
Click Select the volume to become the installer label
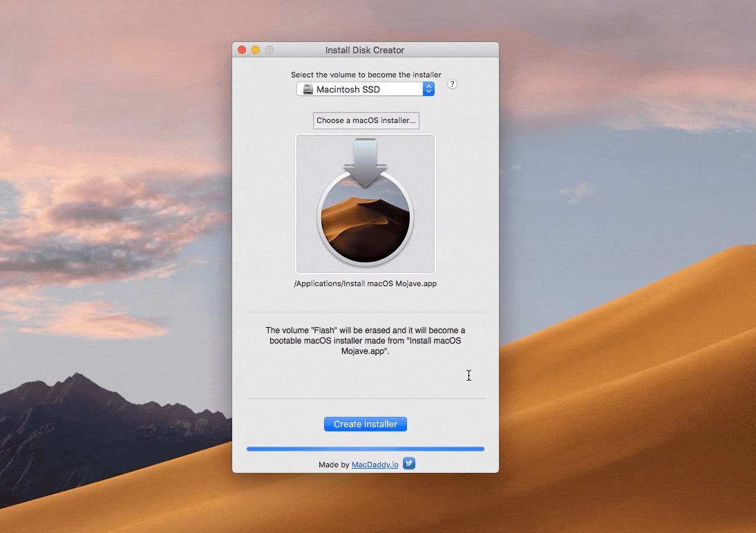click(366, 75)
